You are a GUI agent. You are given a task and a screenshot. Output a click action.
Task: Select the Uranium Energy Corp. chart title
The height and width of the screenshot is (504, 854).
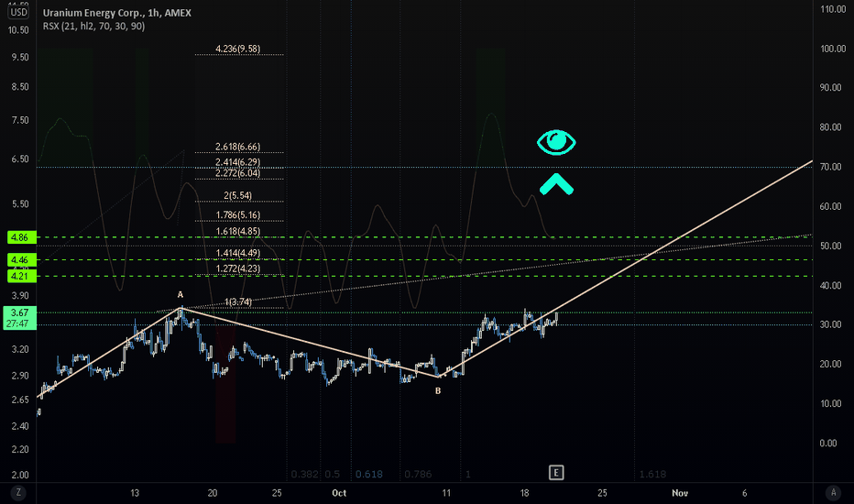pyautogui.click(x=117, y=13)
